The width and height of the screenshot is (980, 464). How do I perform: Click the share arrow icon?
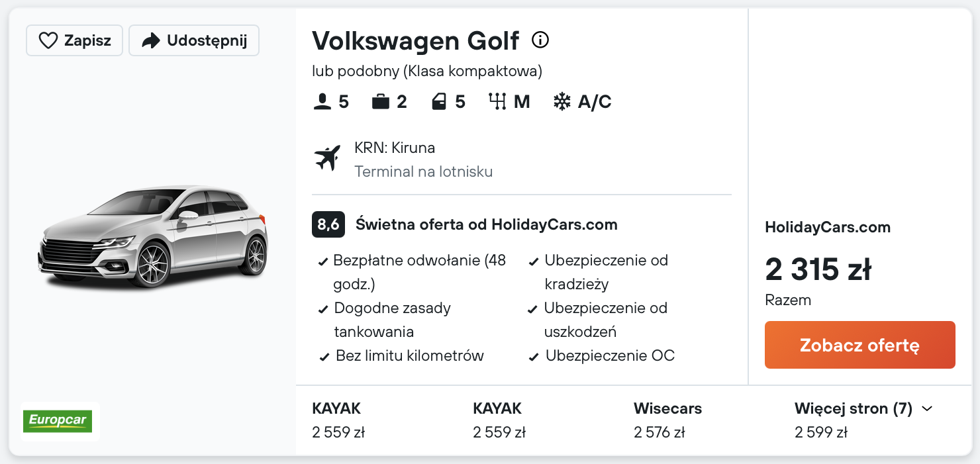coord(152,41)
